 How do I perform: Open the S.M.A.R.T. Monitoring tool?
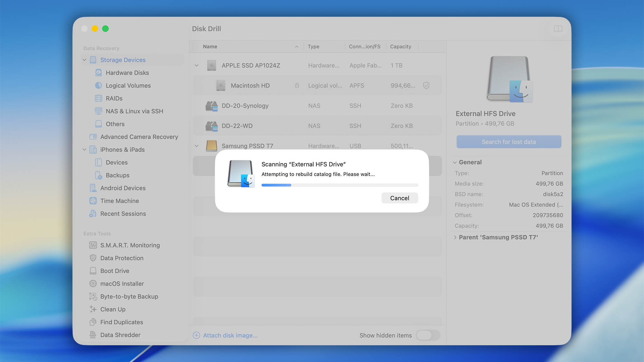(93, 245)
